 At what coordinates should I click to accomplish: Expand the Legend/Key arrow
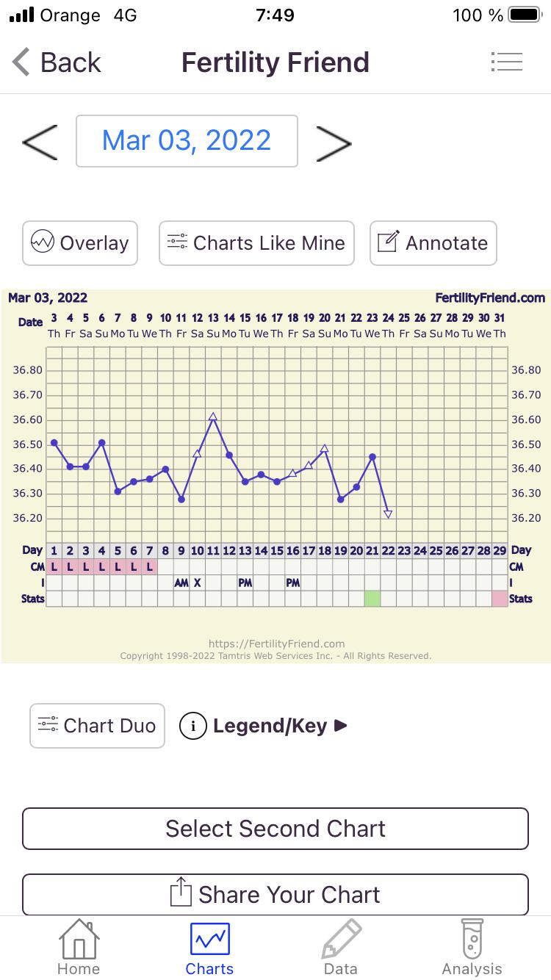[341, 726]
